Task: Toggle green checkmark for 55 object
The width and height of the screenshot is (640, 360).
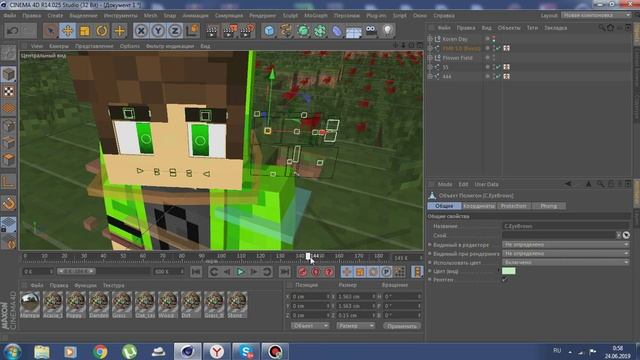Action: coord(498,67)
